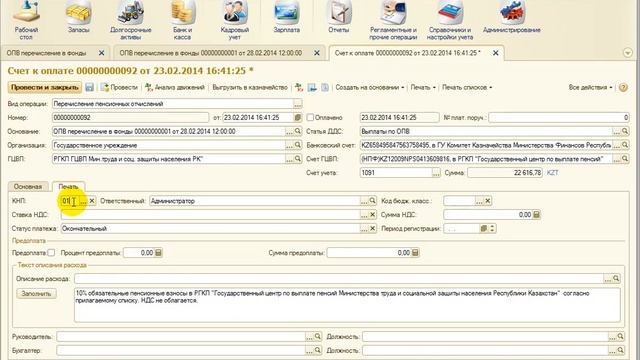Open the Кадровый учет section
Screen dimensions: 640x360
(234, 20)
